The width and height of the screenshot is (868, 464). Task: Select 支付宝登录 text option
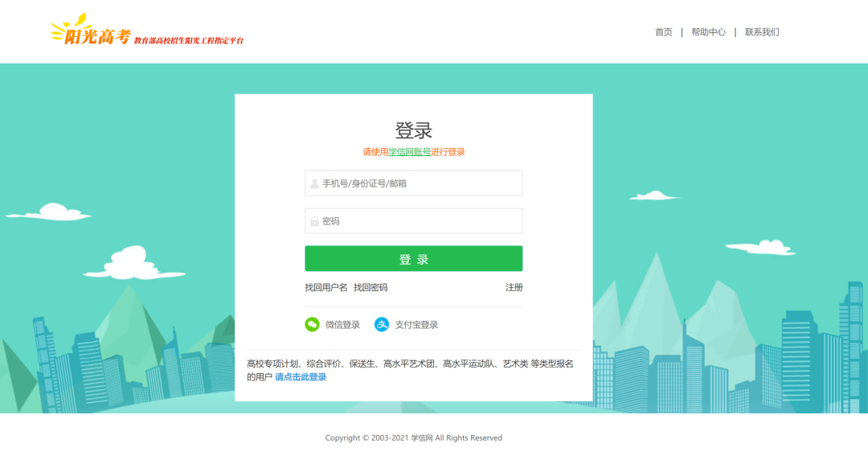416,325
